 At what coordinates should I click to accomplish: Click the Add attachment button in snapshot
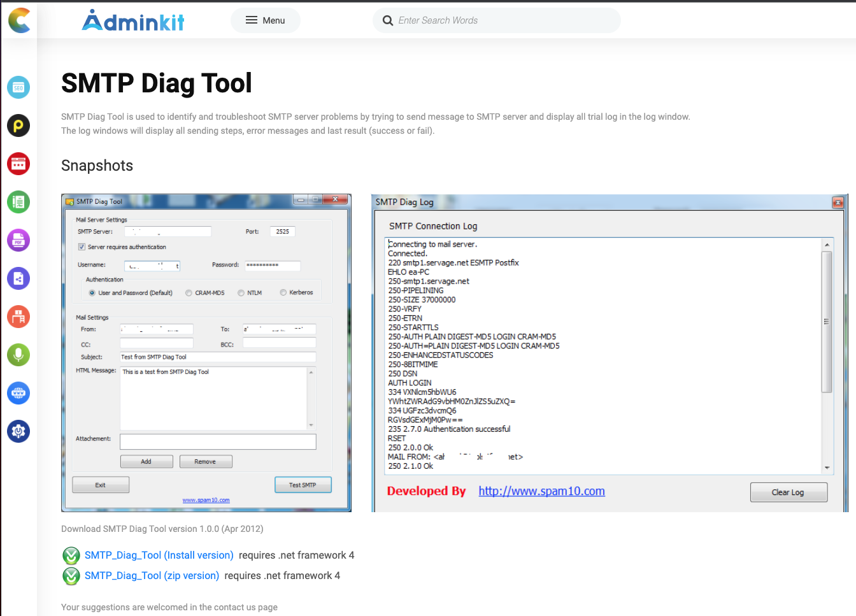tap(146, 461)
